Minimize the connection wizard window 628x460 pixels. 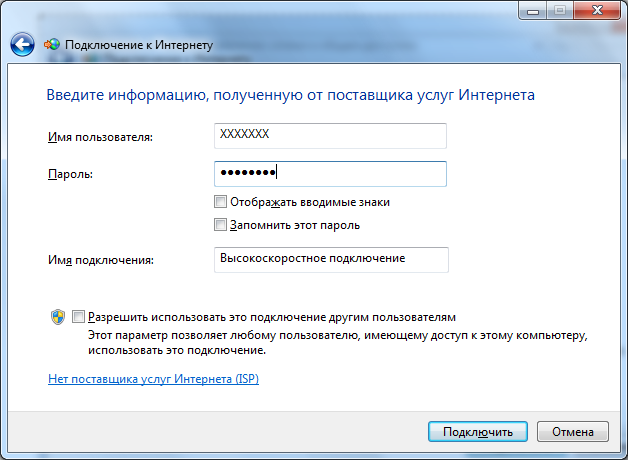point(532,10)
